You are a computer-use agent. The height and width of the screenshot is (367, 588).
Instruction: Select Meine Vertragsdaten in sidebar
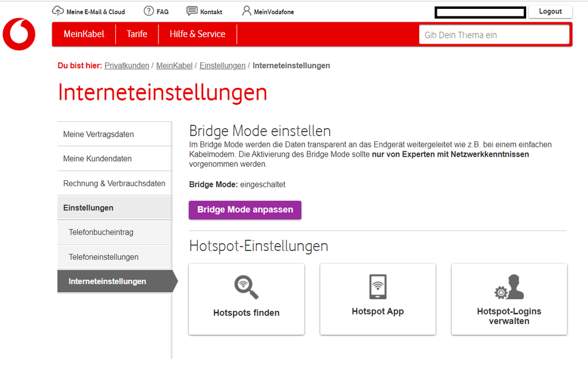[x=114, y=134]
